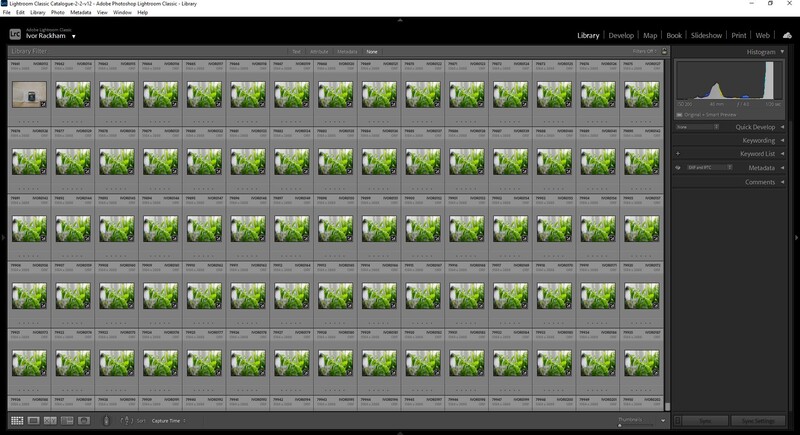Select the Metadata filter in Library Filter bar
Screen dimensions: 800x435
pyautogui.click(x=347, y=52)
